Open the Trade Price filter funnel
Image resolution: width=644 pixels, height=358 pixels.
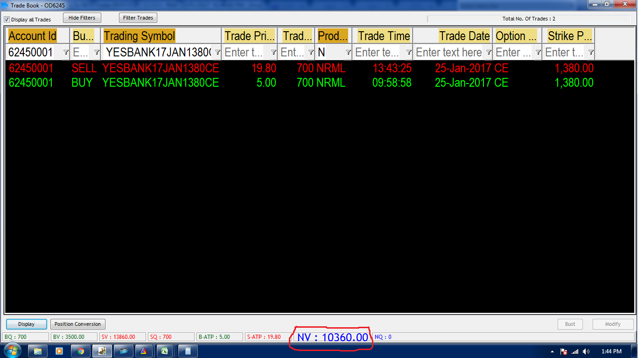point(273,52)
